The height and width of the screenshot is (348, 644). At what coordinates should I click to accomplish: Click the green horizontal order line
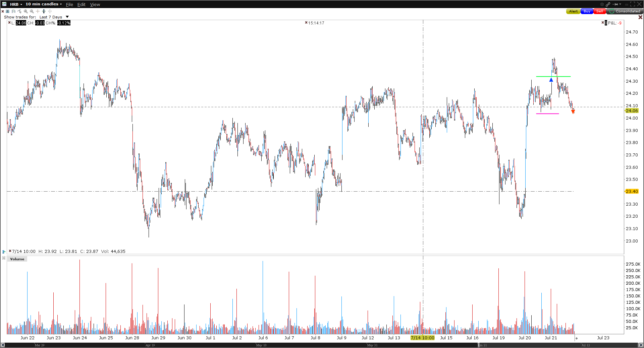(x=553, y=76)
